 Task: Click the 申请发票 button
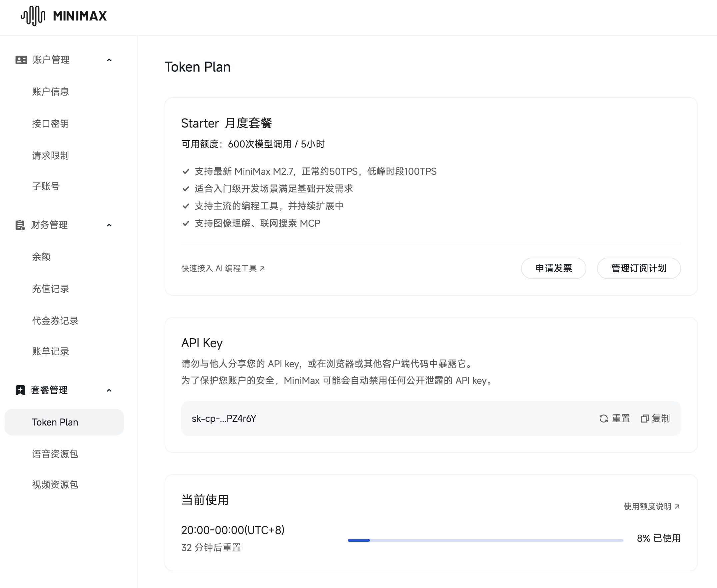(x=553, y=268)
